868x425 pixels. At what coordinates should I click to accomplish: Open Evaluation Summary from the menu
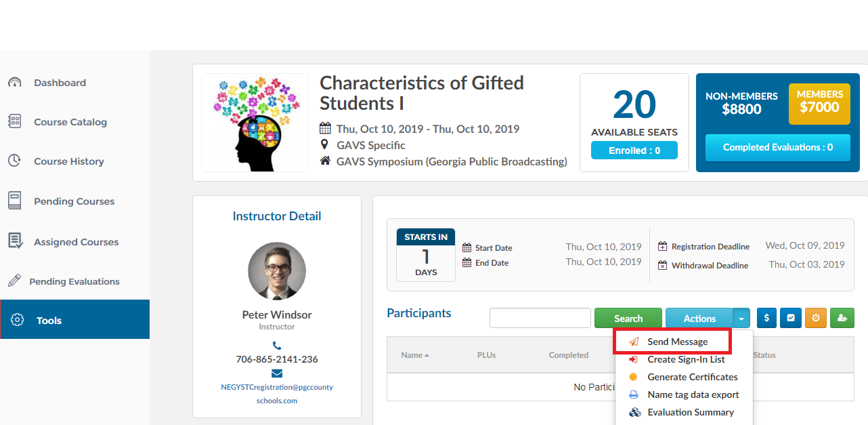pos(690,412)
